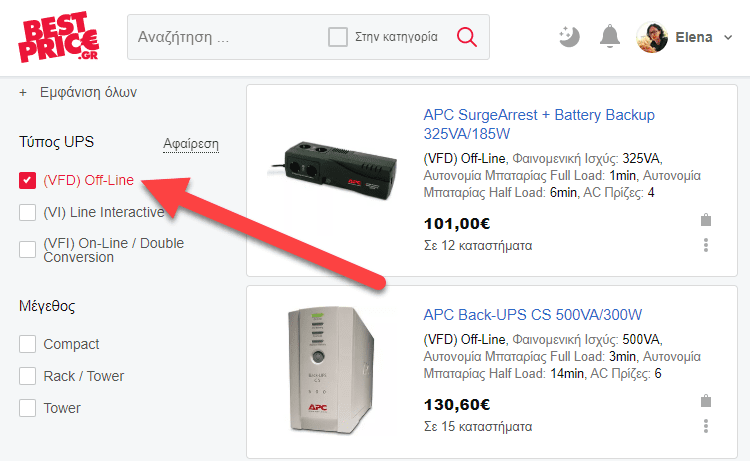Click Σε 15 καταστήματα text

[x=478, y=427]
